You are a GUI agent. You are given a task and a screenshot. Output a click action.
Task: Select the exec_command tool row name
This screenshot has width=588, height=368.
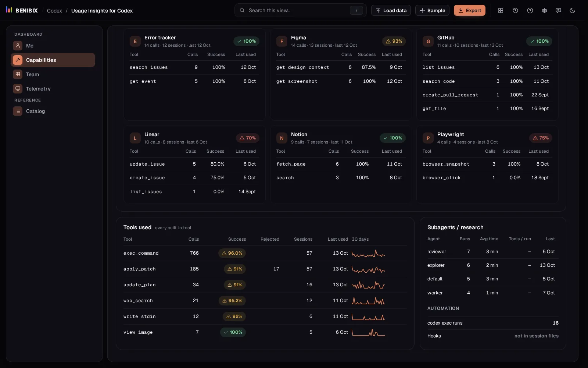(141, 253)
